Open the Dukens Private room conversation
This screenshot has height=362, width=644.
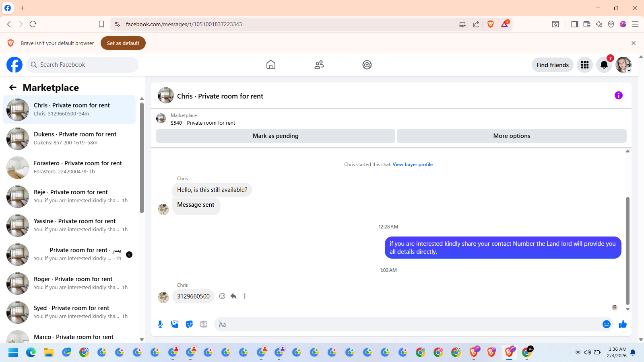(69, 139)
